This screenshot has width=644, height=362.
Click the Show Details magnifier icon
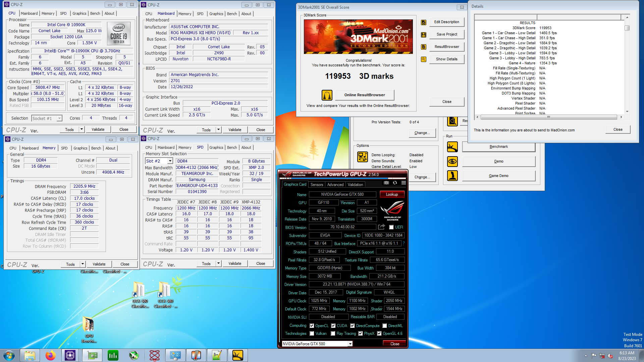coord(424,59)
